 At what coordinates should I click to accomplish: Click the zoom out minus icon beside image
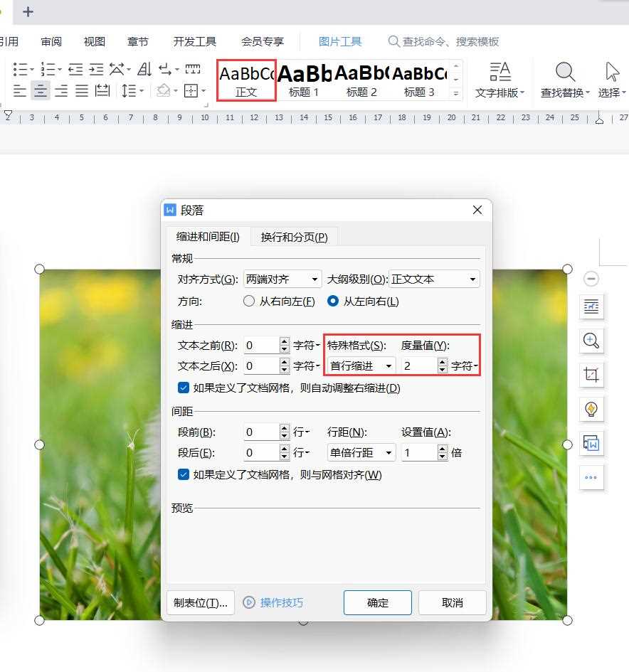tap(591, 279)
